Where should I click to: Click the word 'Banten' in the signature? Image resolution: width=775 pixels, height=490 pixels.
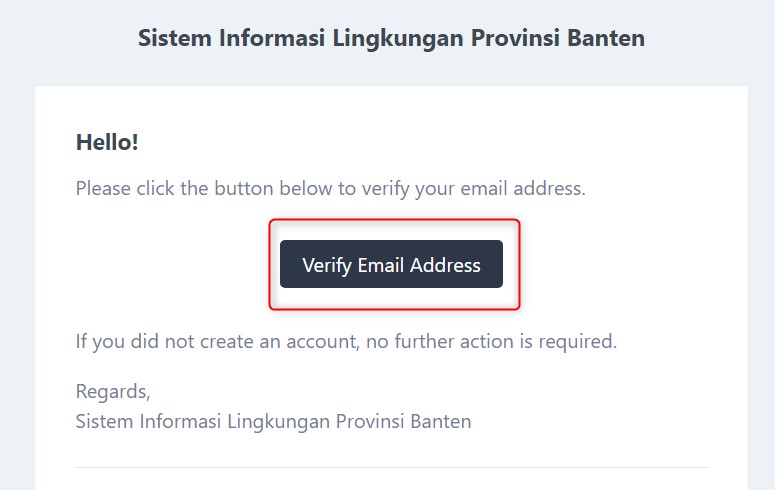[440, 421]
